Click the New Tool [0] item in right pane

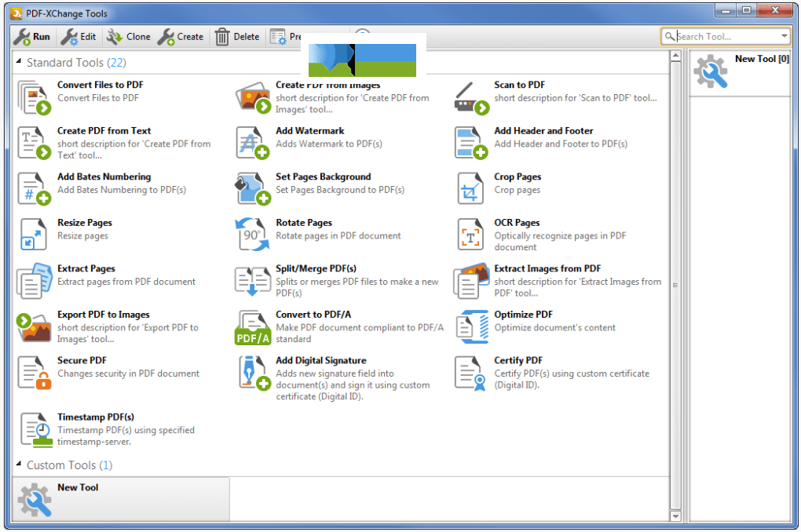(741, 72)
